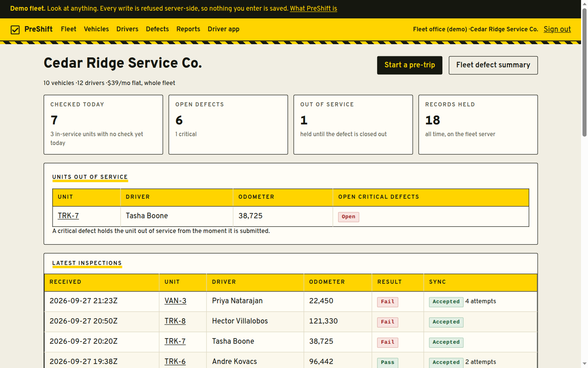
Task: Click Accepted badge in the TRK-8 row
Action: pyautogui.click(x=446, y=322)
